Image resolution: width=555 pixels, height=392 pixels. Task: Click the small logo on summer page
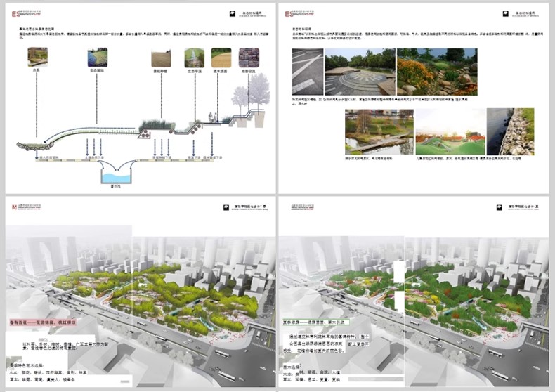tap(303, 207)
